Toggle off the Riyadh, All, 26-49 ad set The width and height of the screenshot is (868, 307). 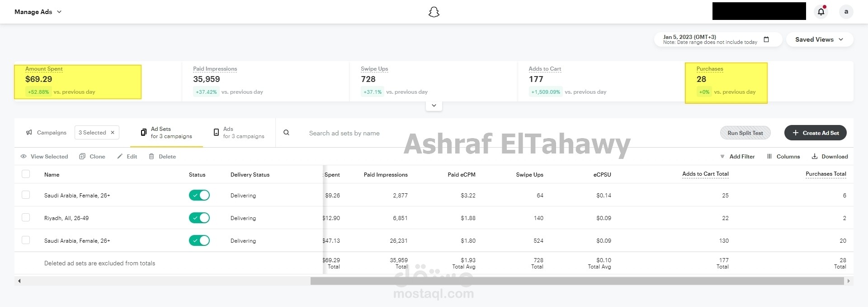point(199,218)
